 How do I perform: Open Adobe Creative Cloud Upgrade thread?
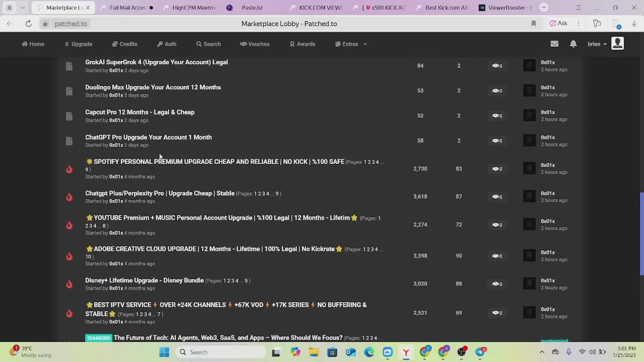214,249
